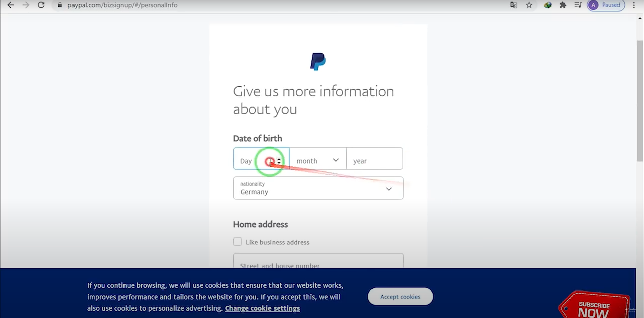
Task: Open Chrome's three-dot menu
Action: tap(634, 5)
